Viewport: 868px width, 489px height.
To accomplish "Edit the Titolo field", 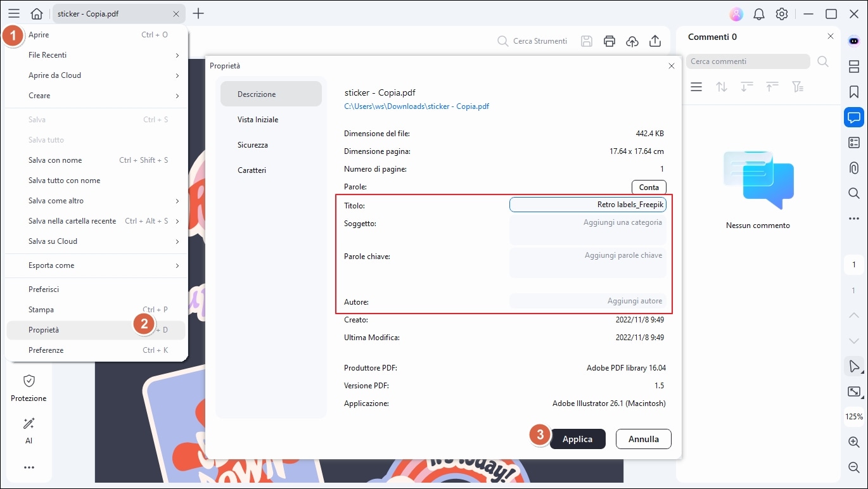I will (588, 205).
